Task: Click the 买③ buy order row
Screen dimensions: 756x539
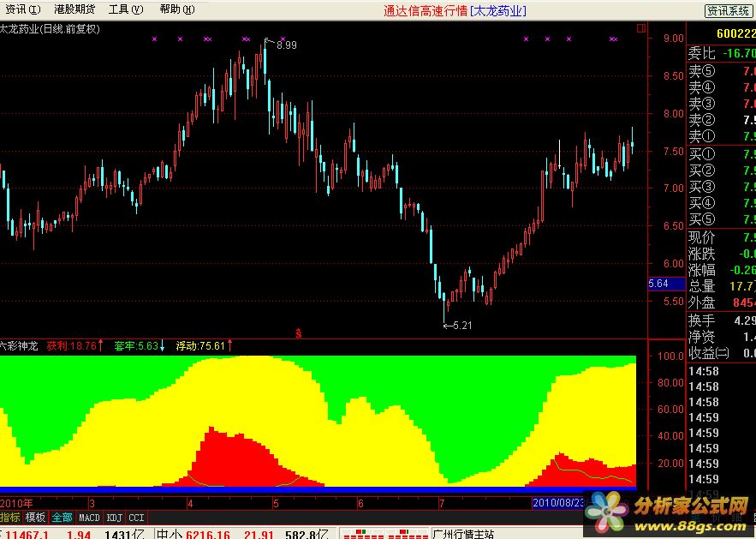Action: [x=721, y=187]
